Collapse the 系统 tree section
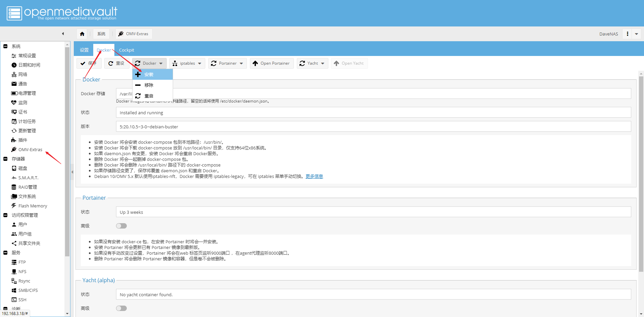644x317 pixels. (x=5, y=46)
